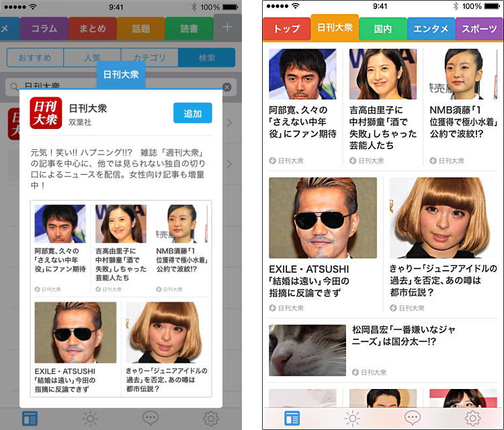Image resolution: width=504 pixels, height=430 pixels.
Task: Open the settings gear in right phone's bottom bar
Action: [x=473, y=418]
